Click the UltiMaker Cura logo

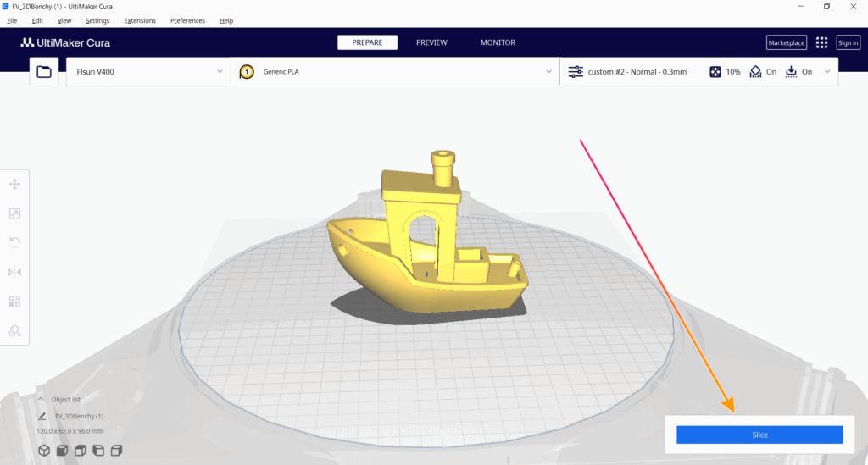(65, 42)
